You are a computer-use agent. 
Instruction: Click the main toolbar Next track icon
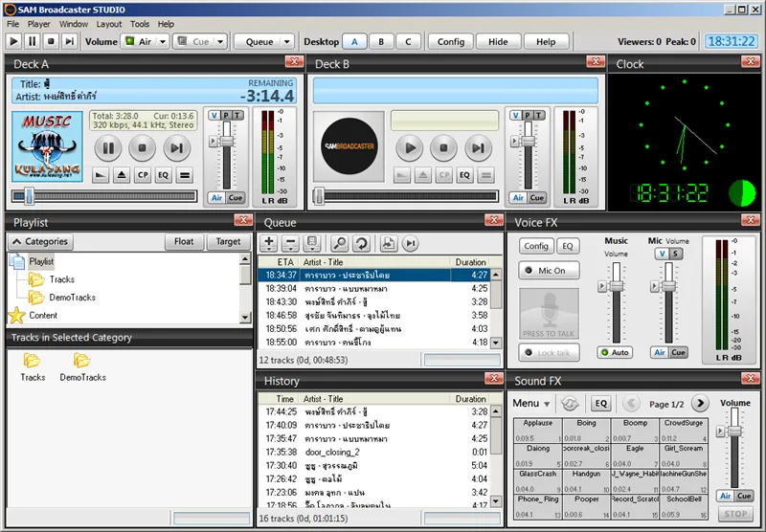[x=69, y=41]
